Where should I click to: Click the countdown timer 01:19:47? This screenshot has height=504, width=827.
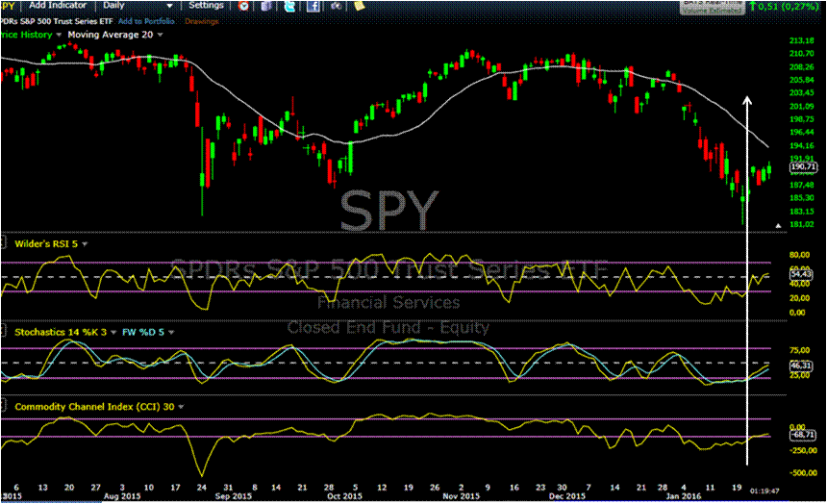[x=764, y=491]
